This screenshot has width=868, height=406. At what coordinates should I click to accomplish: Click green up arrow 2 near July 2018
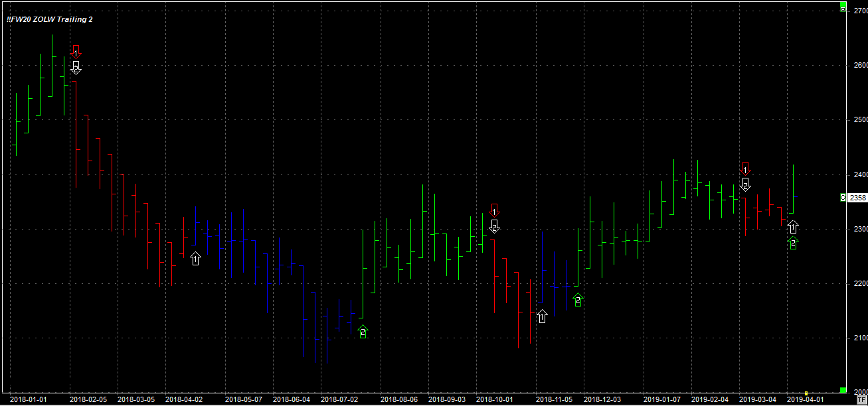click(x=363, y=331)
